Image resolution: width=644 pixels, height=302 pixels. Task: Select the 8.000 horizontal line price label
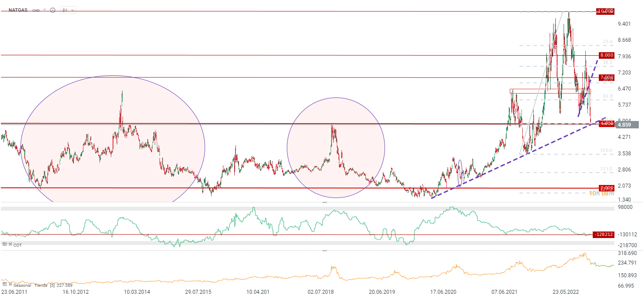606,55
